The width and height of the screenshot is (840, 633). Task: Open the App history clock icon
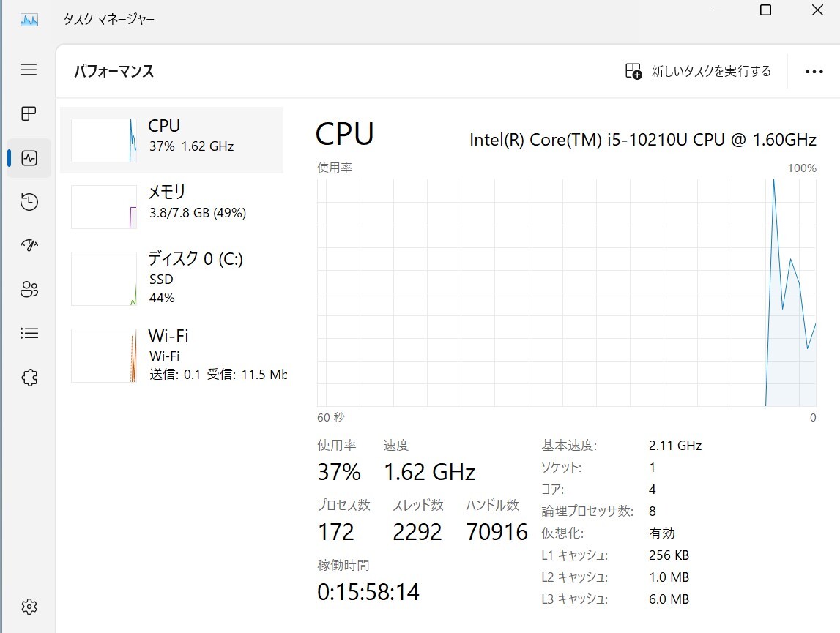tap(29, 201)
